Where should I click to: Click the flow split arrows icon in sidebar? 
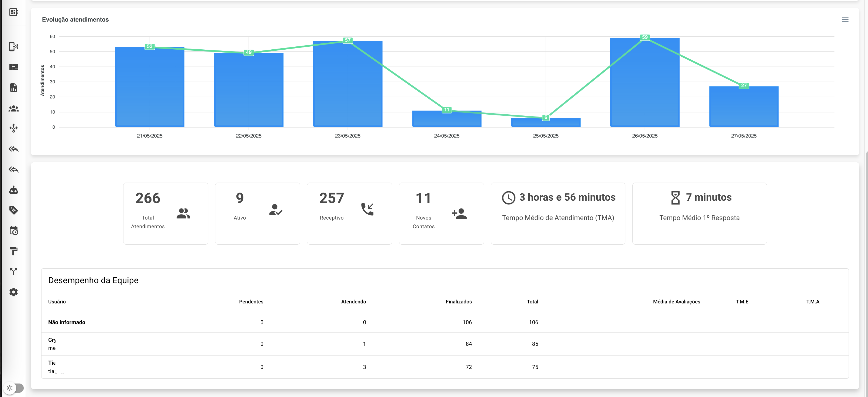coord(13,271)
